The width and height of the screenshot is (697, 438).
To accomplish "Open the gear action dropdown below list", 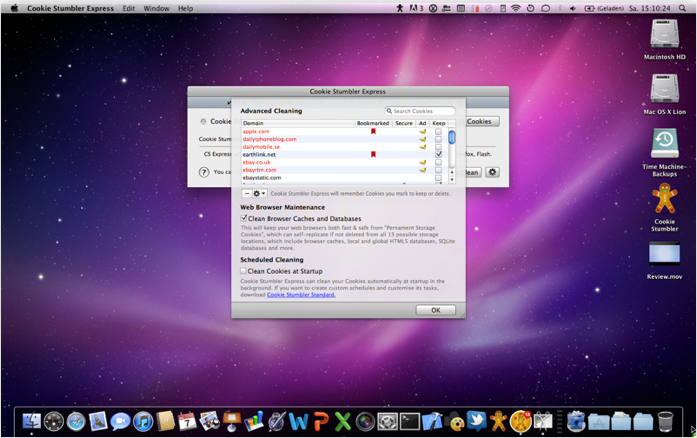I will 260,193.
